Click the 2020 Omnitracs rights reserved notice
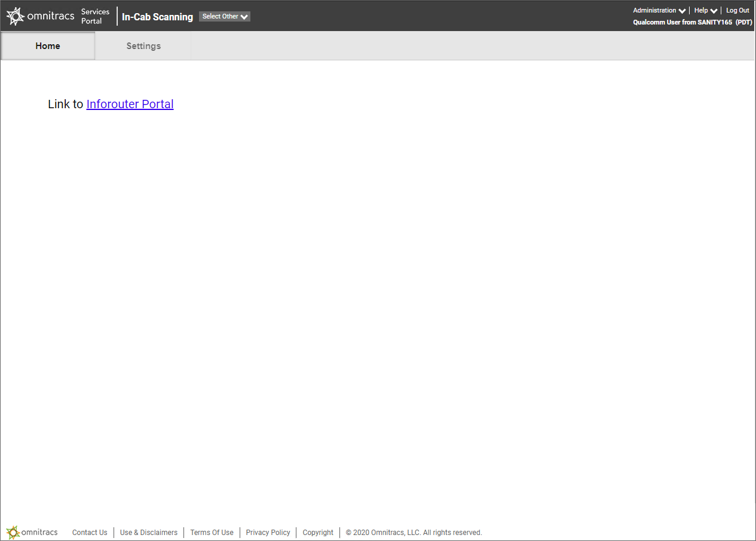This screenshot has height=541, width=756. 414,533
